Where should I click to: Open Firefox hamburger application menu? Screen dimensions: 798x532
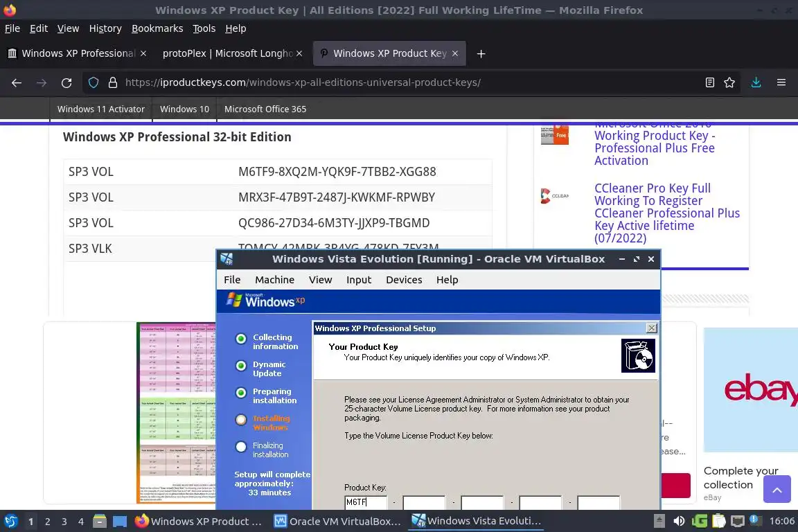click(x=781, y=82)
